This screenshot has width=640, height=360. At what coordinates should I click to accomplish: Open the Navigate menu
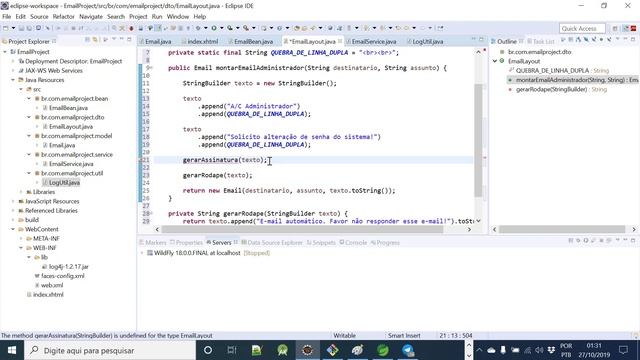tap(91, 17)
